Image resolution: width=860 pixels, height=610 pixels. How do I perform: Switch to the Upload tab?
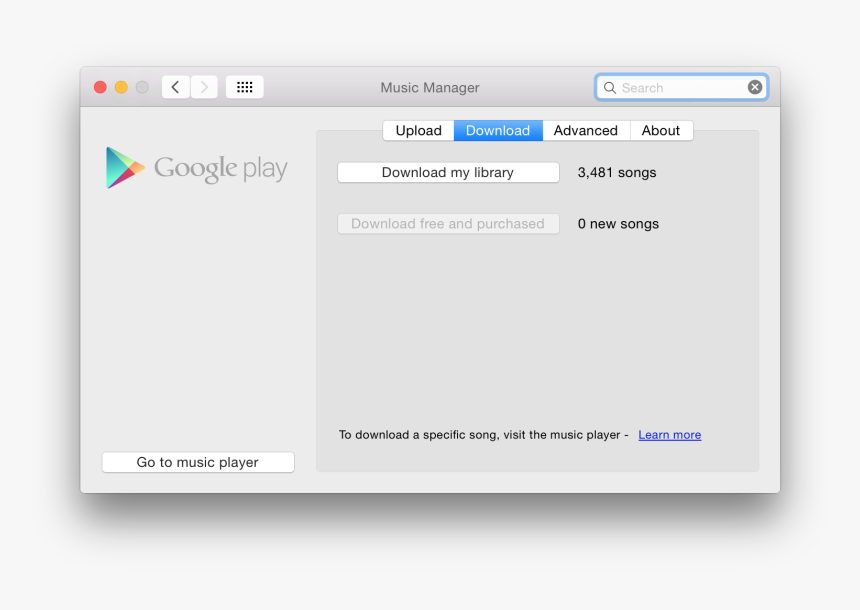point(418,130)
